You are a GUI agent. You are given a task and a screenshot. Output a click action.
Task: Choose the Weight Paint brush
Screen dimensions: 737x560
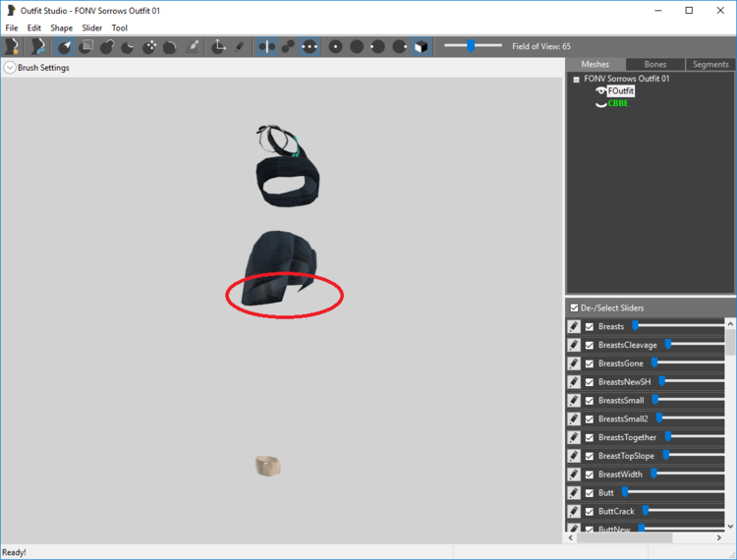tap(193, 46)
